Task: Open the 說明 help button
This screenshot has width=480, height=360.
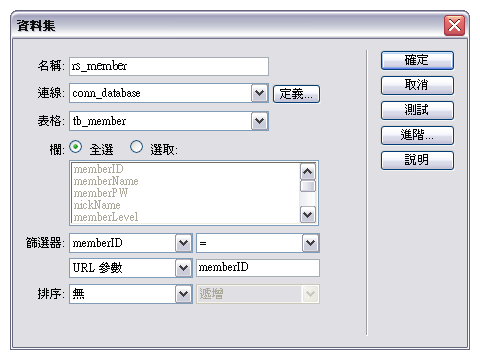Action: pos(417,161)
